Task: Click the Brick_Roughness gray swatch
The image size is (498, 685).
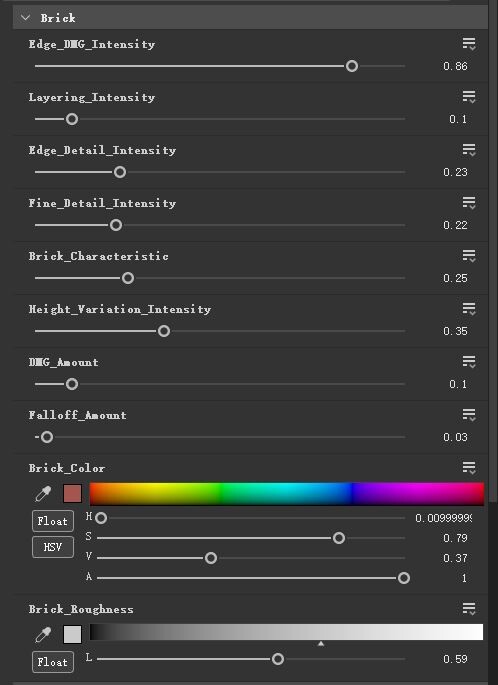Action: 73,634
